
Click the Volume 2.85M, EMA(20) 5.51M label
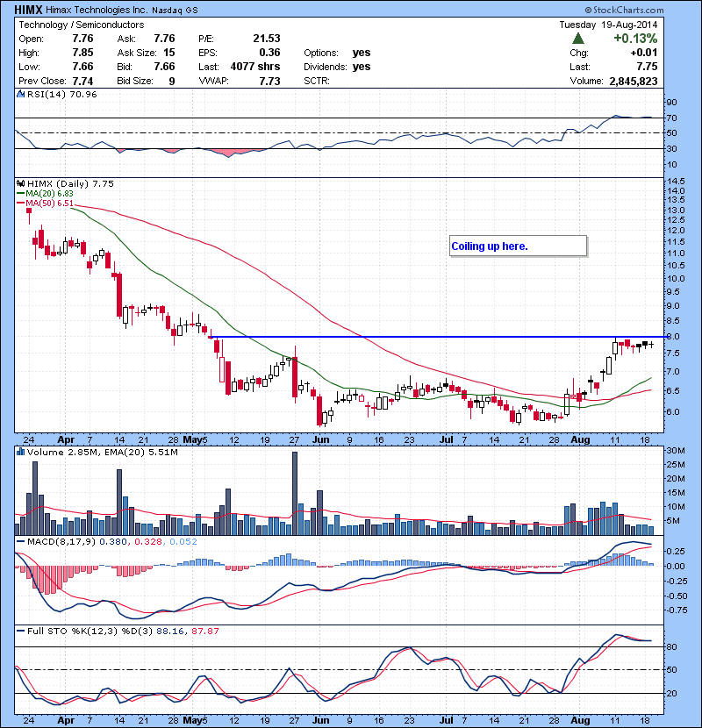(102, 452)
